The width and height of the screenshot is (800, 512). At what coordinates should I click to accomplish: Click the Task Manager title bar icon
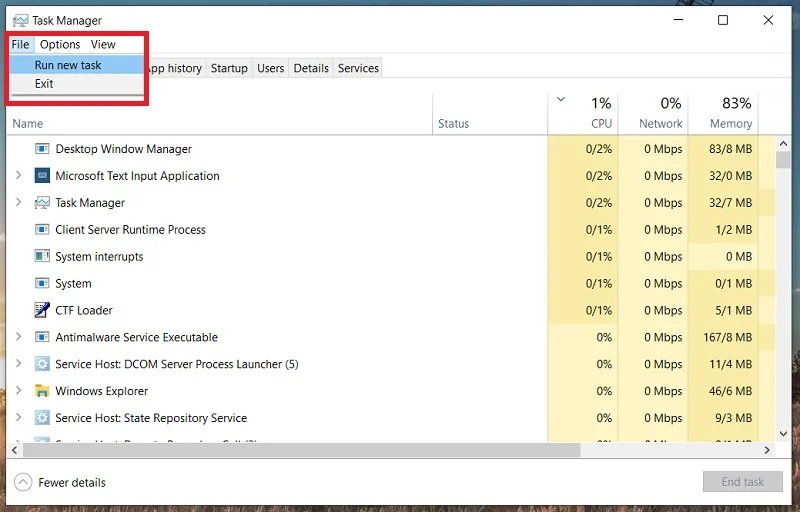pos(20,20)
